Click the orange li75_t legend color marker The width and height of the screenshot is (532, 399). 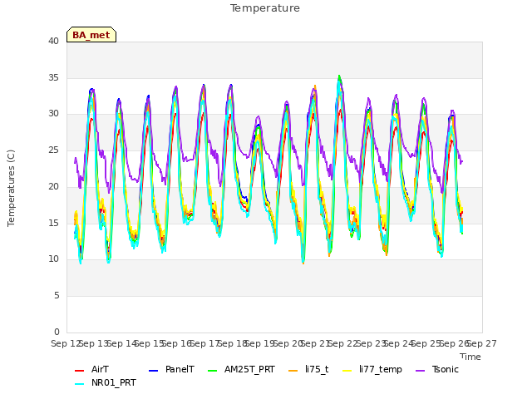click(x=293, y=371)
